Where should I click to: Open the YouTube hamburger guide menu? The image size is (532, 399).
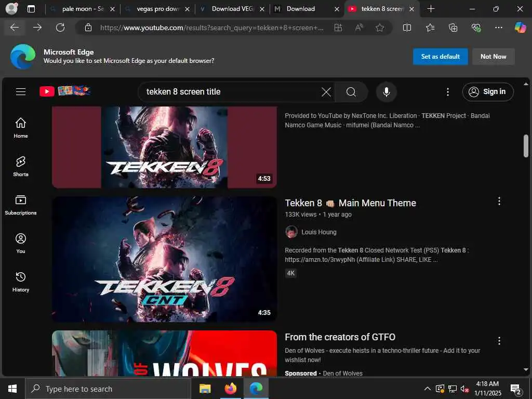[x=21, y=91]
